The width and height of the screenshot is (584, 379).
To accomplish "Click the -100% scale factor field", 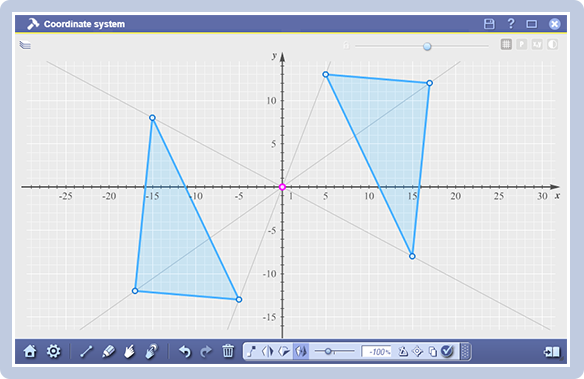I will [x=377, y=351].
